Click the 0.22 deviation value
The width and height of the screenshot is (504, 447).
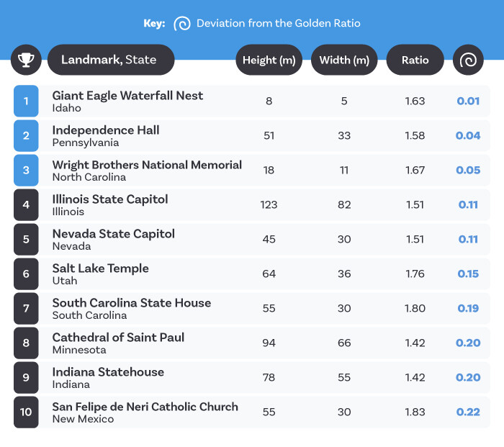pos(468,412)
